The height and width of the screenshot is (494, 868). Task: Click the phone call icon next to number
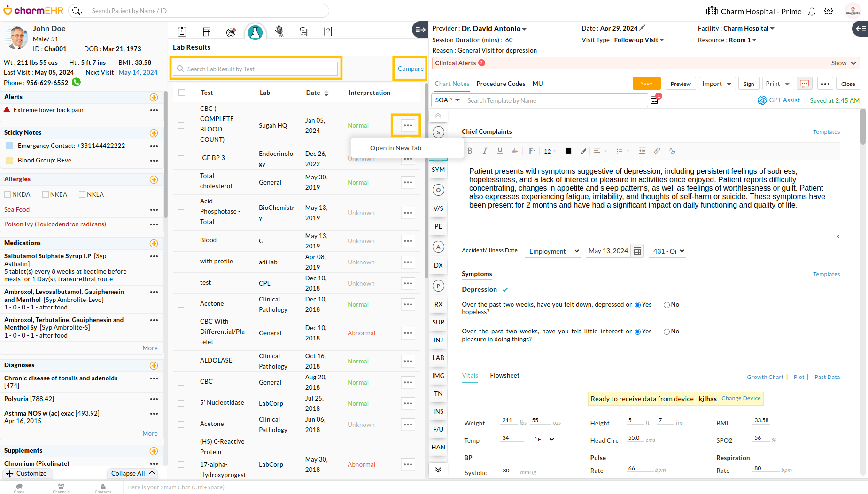pyautogui.click(x=76, y=83)
